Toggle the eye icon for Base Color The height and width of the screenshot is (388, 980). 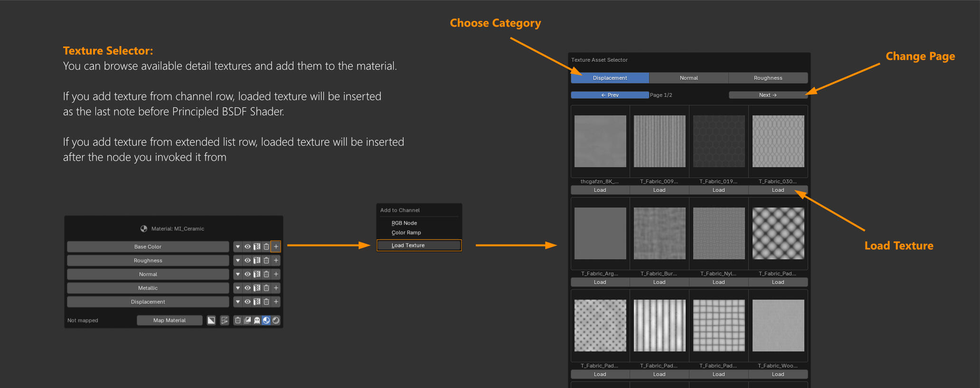pos(247,246)
